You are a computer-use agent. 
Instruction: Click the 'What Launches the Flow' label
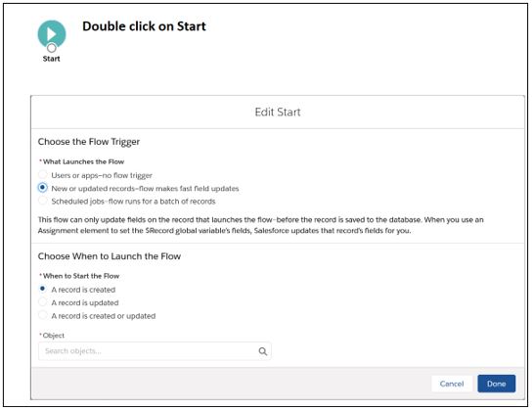pyautogui.click(x=83, y=161)
